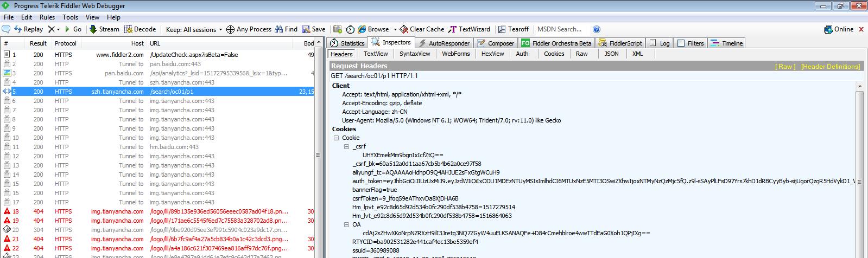Viewport: 868px width, 258px height.
Task: Click the WinConfig comment bubble icon
Action: [x=6, y=29]
